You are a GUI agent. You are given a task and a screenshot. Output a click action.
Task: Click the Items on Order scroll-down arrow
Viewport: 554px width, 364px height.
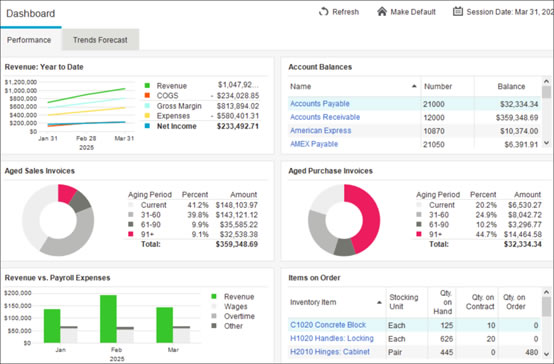pyautogui.click(x=546, y=353)
